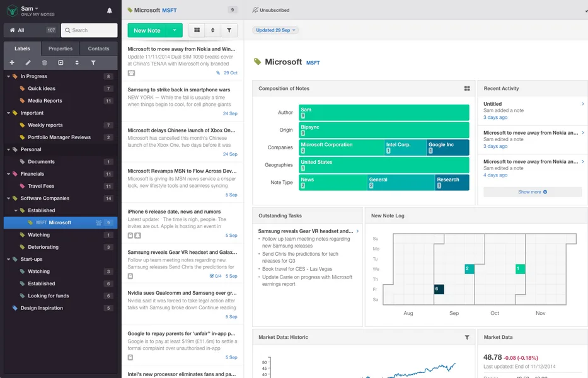Image resolution: width=588 pixels, height=378 pixels.
Task: Open the Updated 29 Sep dropdown
Action: 275,30
